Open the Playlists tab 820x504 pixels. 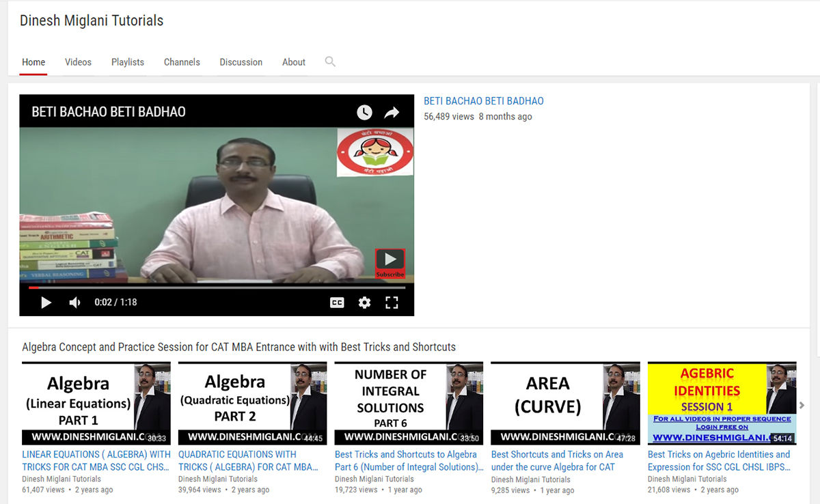coord(128,62)
